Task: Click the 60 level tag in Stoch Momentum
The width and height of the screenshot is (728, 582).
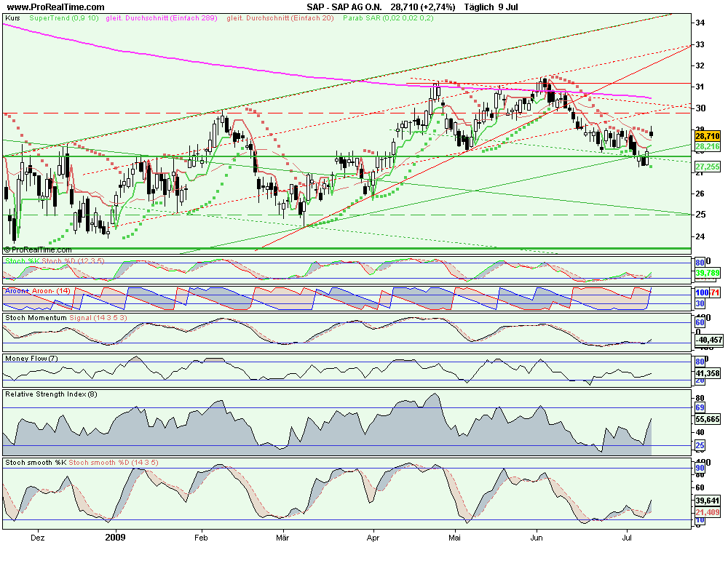Action: (x=700, y=322)
